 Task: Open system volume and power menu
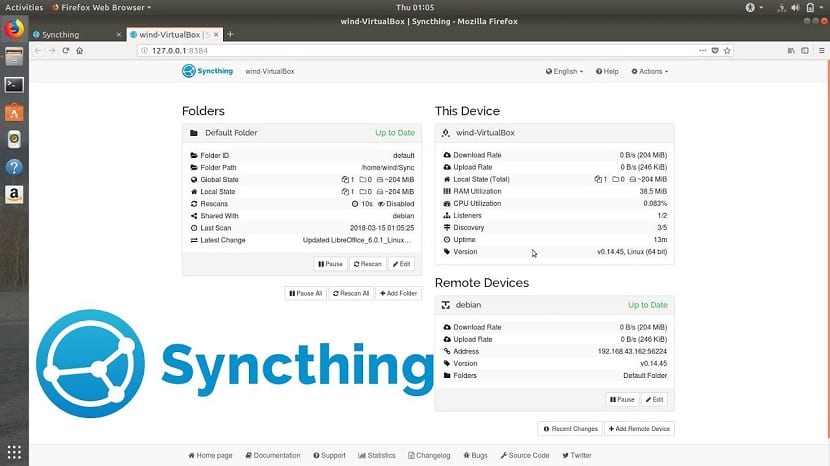tap(798, 7)
